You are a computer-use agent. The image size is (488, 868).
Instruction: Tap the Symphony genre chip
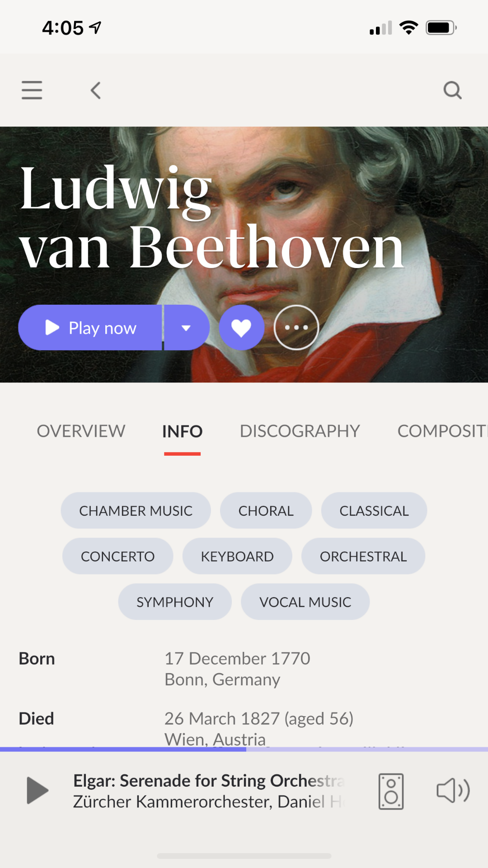tap(175, 602)
